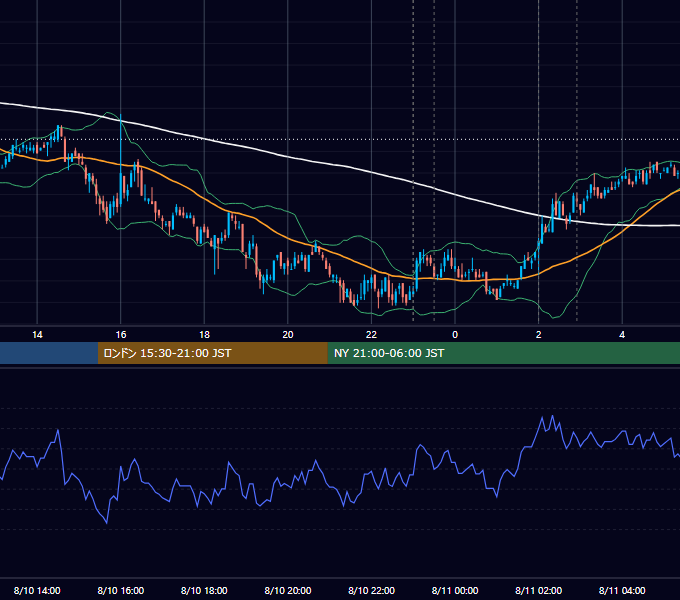
Task: Click the '8/10 22:00' date label
Action: click(372, 590)
